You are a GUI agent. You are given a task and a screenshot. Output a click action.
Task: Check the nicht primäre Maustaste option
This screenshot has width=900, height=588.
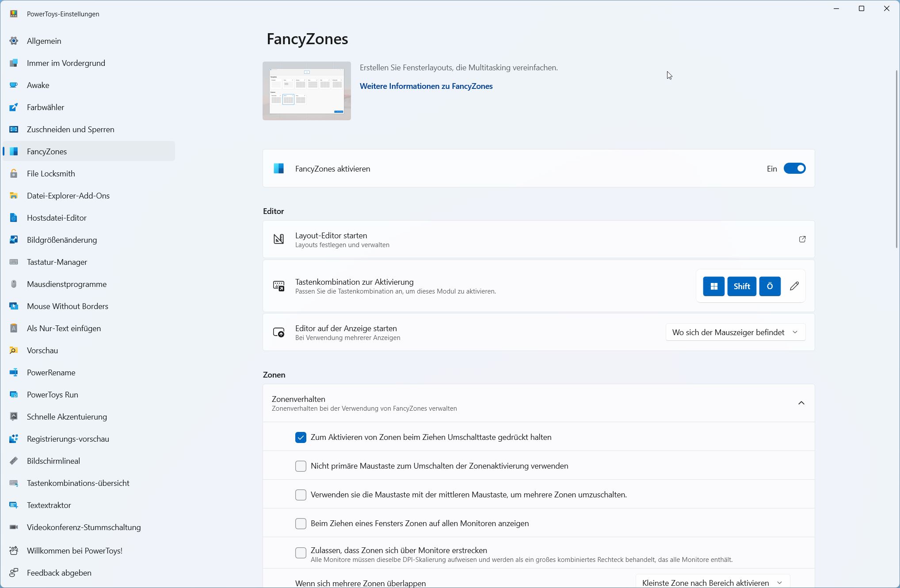point(301,466)
